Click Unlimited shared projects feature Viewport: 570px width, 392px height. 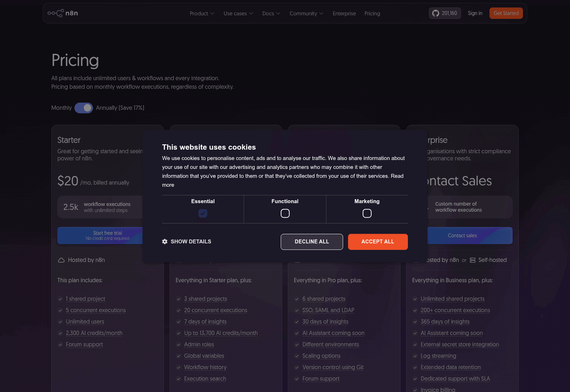pos(452,299)
